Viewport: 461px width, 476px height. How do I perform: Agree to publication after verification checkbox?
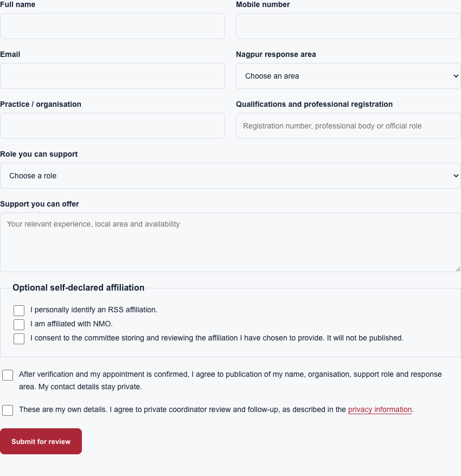8,375
